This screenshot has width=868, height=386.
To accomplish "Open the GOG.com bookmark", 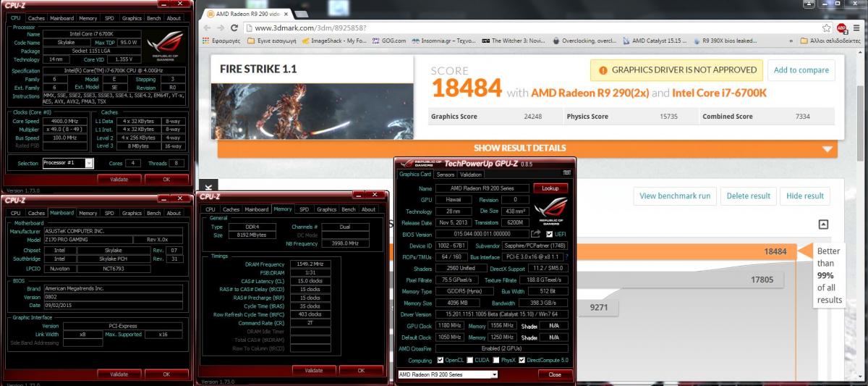I will (389, 41).
